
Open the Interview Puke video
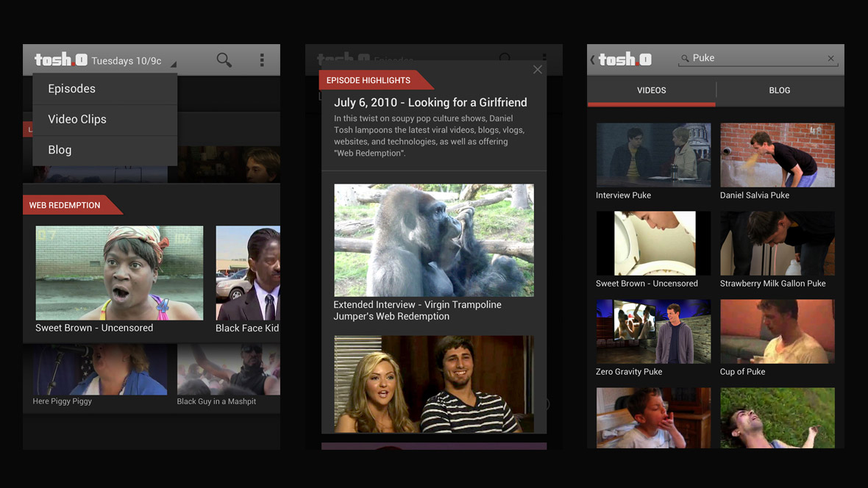click(653, 155)
